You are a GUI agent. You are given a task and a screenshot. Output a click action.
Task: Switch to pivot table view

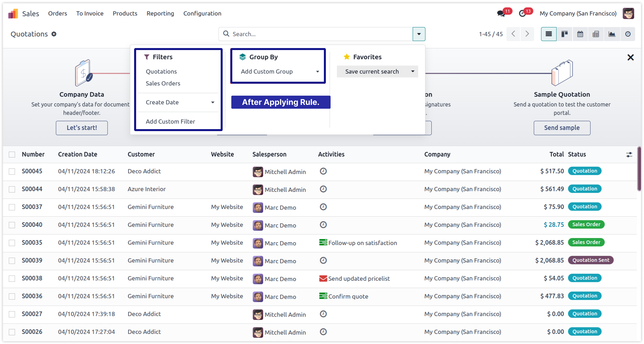[x=596, y=34]
